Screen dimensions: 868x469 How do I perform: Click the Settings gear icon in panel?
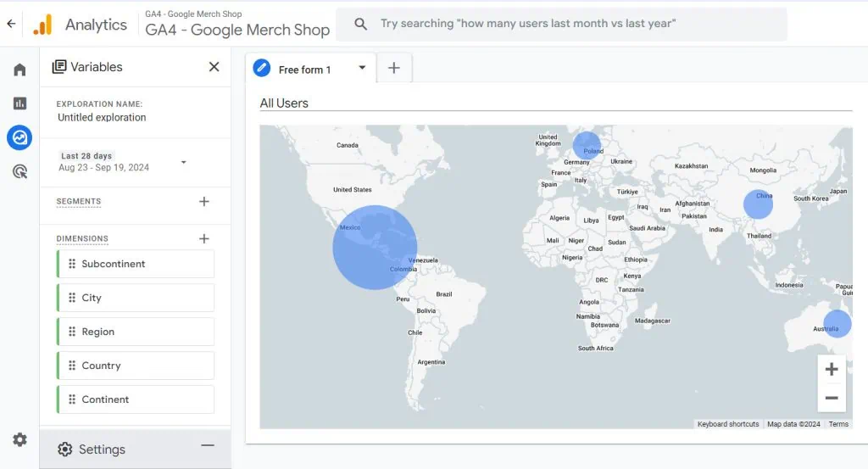tap(64, 449)
